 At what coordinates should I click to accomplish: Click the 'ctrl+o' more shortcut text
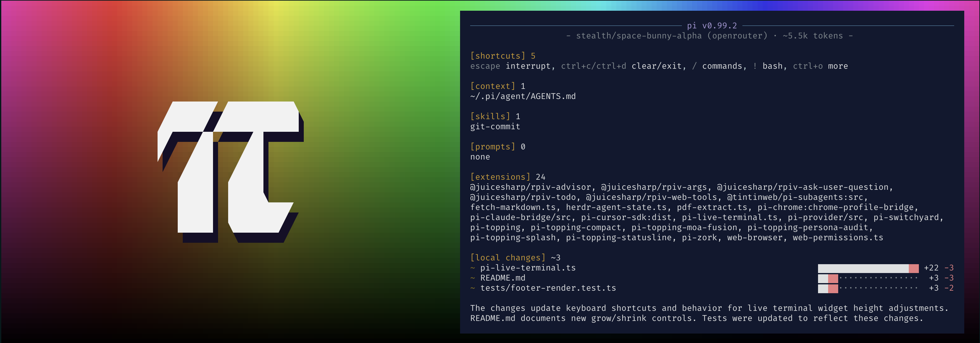click(808, 66)
